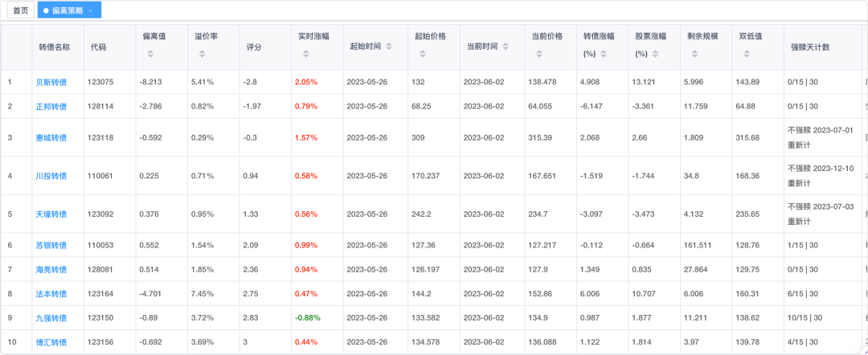This screenshot has width=868, height=355.
Task: Sort by 实时涨幅 column
Action: point(305,54)
